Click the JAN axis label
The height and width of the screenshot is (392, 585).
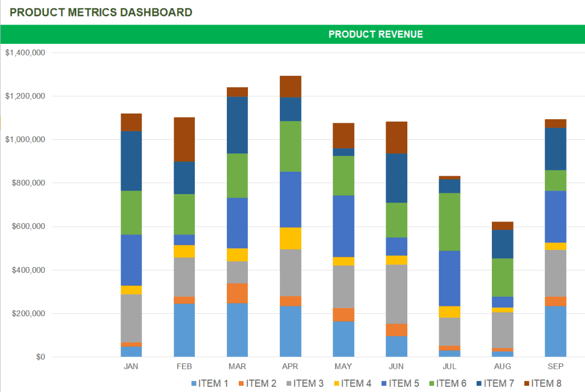131,366
